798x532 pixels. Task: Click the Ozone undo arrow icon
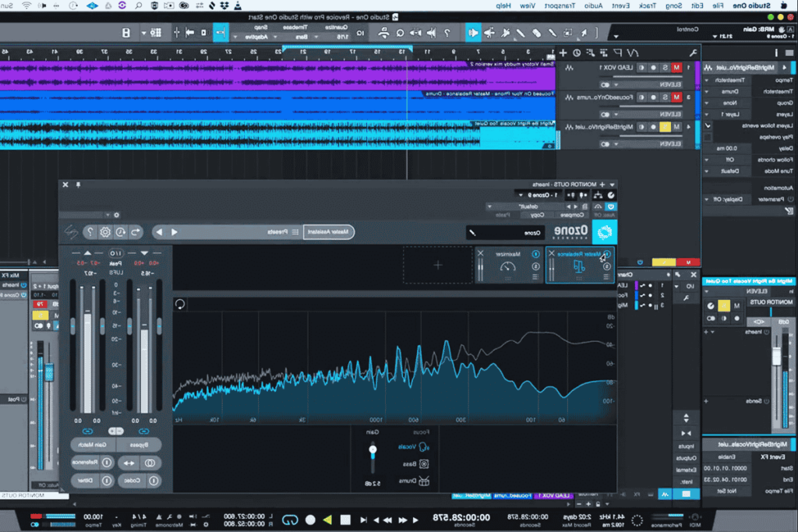[x=136, y=232]
